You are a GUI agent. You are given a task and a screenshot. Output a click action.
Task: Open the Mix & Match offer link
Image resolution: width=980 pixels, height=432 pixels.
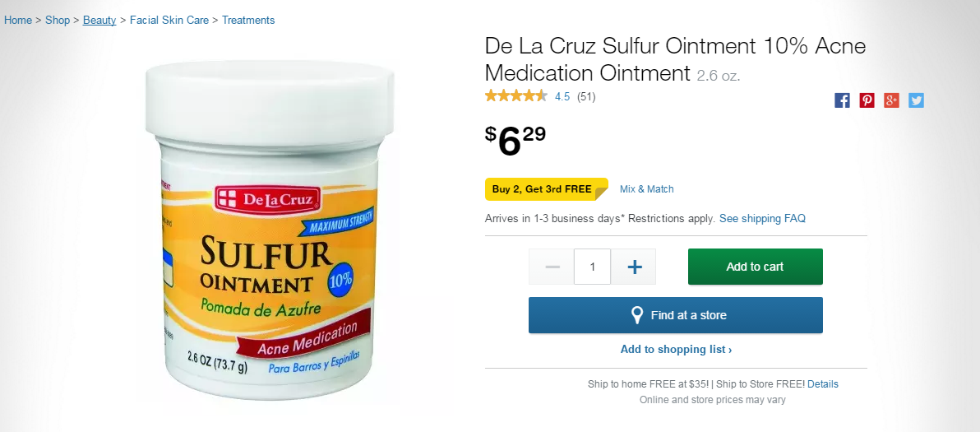point(647,188)
